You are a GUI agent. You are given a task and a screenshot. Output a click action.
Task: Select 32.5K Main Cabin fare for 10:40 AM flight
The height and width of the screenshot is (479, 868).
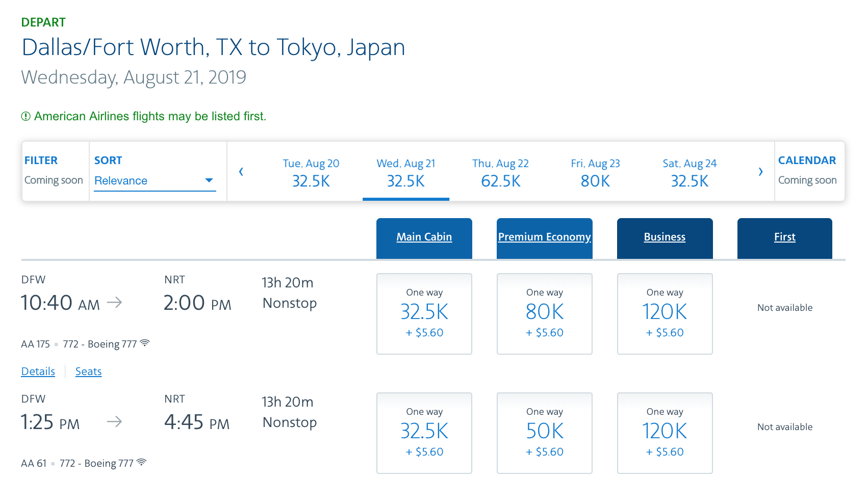424,313
